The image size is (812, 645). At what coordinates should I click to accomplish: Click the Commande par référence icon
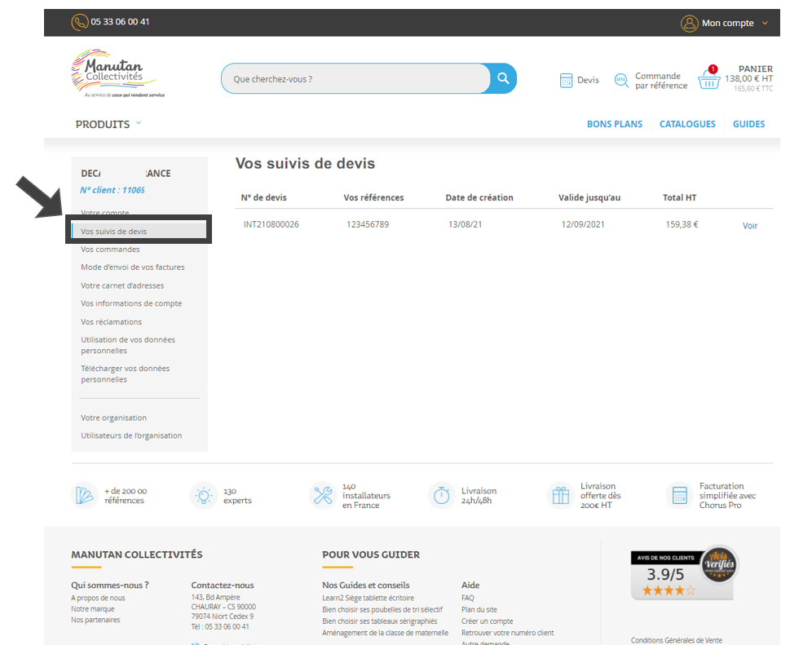[x=621, y=80]
